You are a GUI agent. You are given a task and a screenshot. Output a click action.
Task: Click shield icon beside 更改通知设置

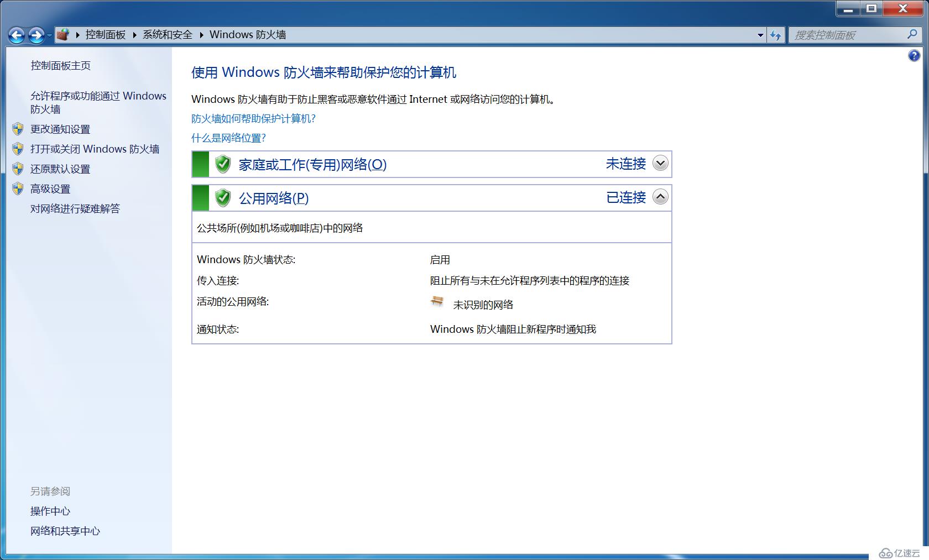pyautogui.click(x=18, y=129)
